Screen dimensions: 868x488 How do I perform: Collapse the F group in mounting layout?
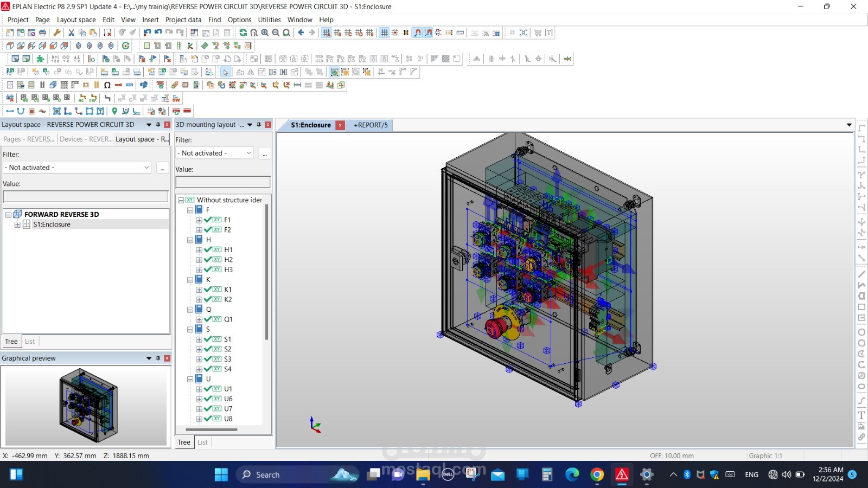(190, 210)
